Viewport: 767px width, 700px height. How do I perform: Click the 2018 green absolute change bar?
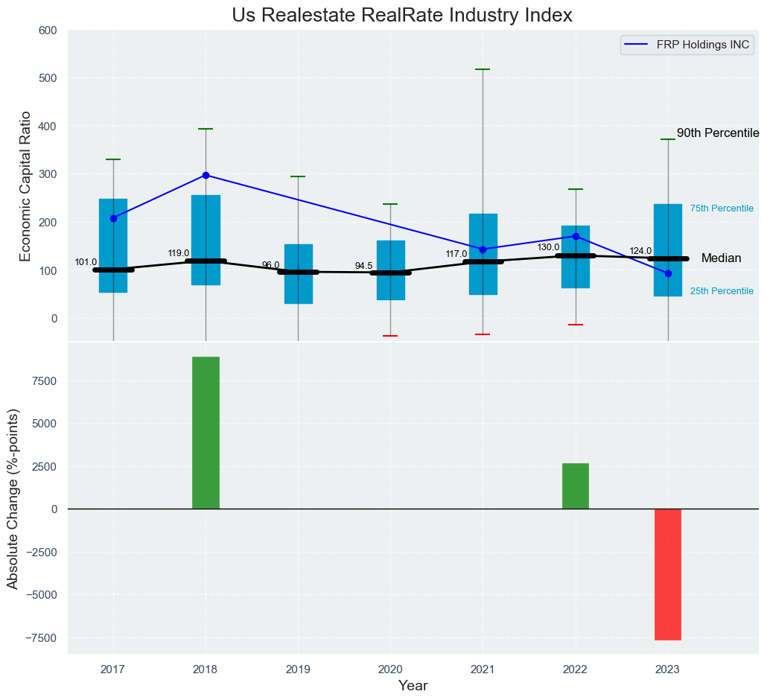pos(206,433)
